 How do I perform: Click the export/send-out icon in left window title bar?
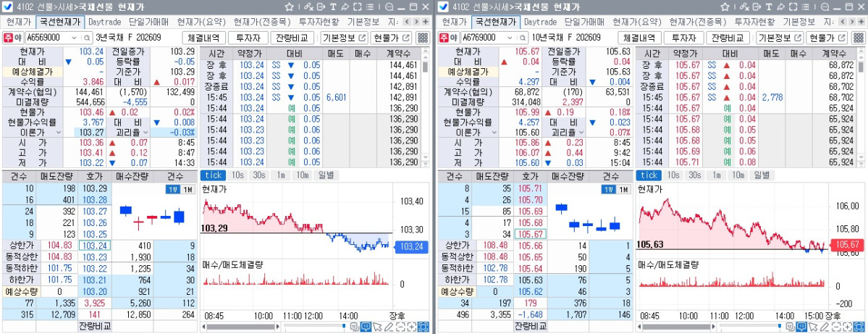(321, 7)
